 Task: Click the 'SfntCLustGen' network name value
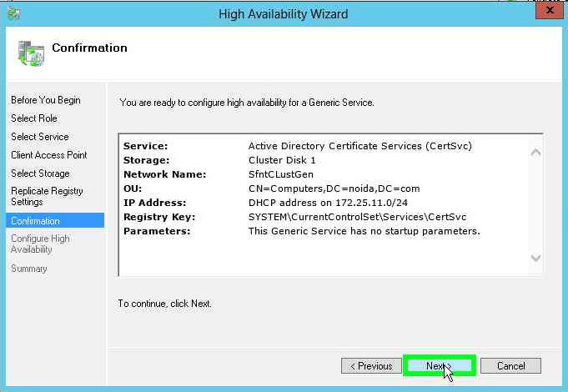click(281, 174)
